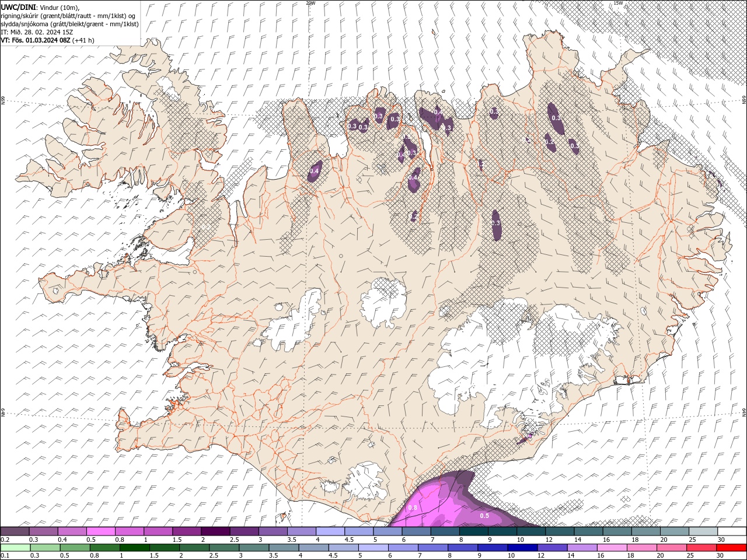Click the '4.5' label in the bottom legend row
This screenshot has width=747, height=560.
click(333, 556)
